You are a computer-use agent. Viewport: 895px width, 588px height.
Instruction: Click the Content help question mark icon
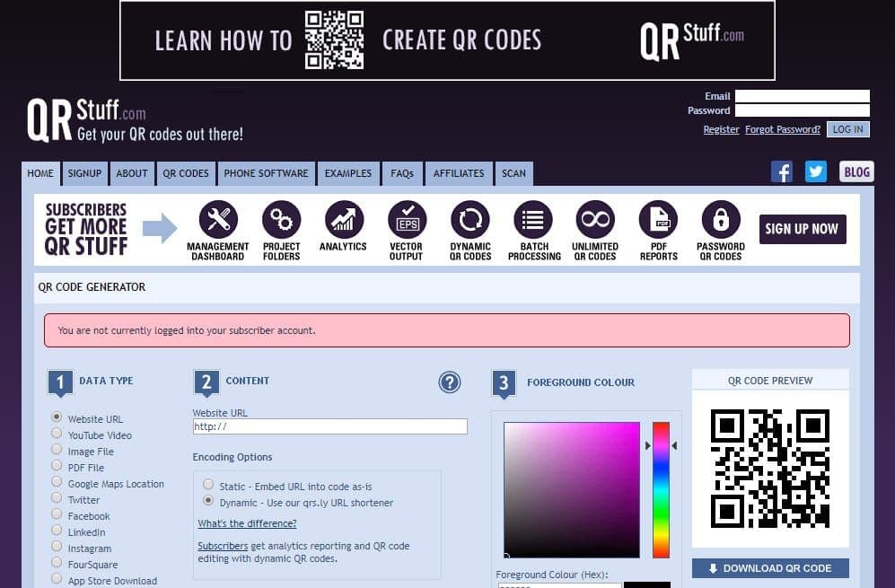450,382
